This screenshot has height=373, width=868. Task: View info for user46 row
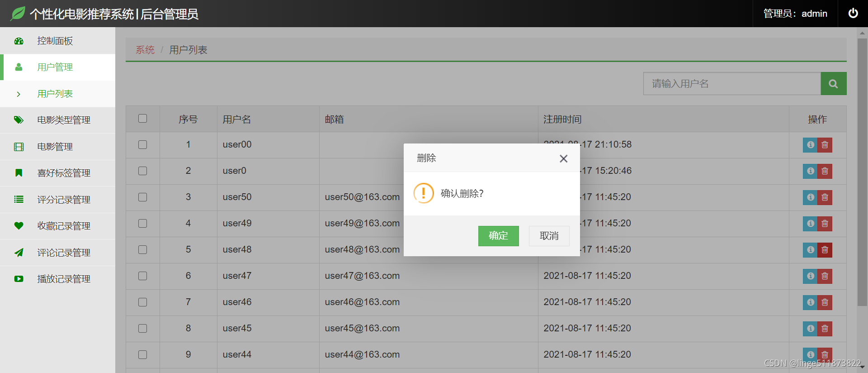(x=810, y=302)
